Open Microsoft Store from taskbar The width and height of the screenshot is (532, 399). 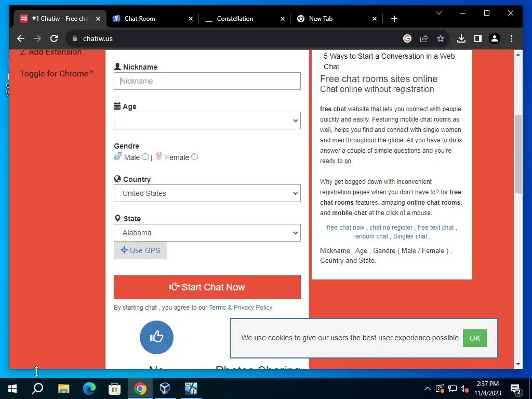click(x=114, y=389)
